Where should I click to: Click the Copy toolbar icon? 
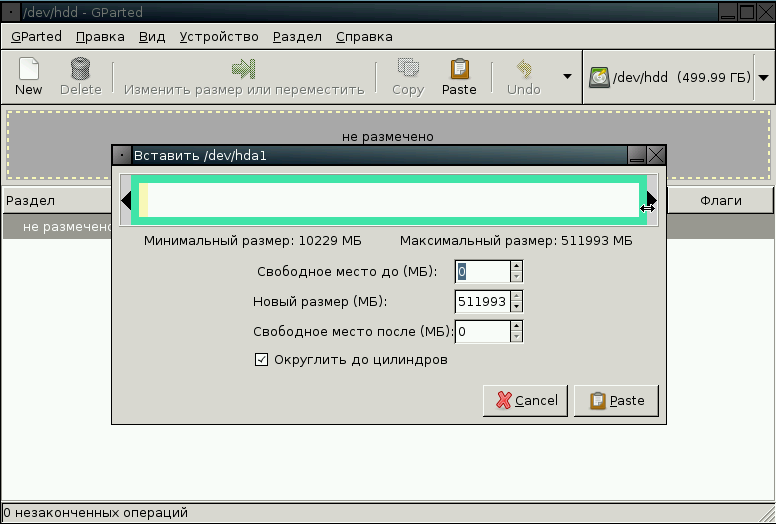408,68
